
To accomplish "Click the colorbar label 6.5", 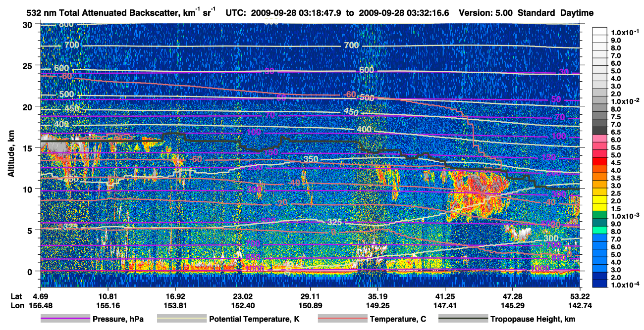I will [x=616, y=132].
